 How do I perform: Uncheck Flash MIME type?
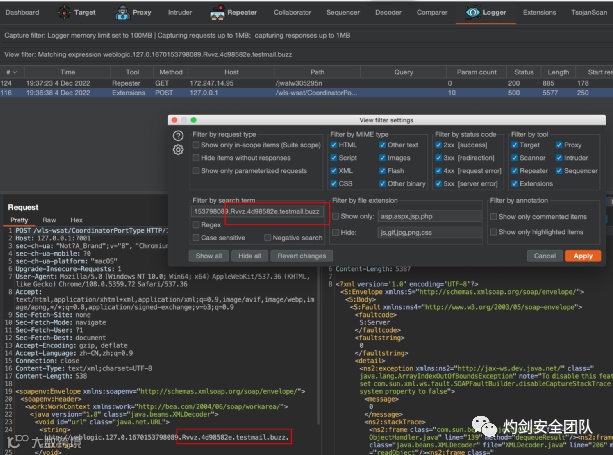click(382, 171)
